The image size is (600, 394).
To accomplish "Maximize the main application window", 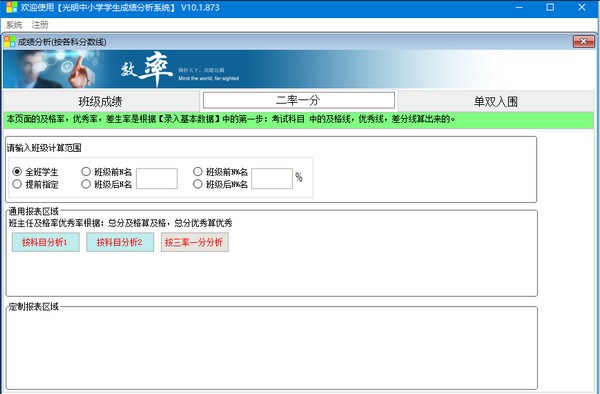I will tap(550, 7).
